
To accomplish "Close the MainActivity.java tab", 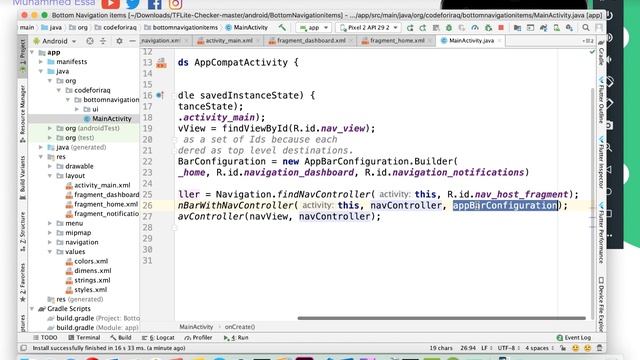I will pos(499,41).
